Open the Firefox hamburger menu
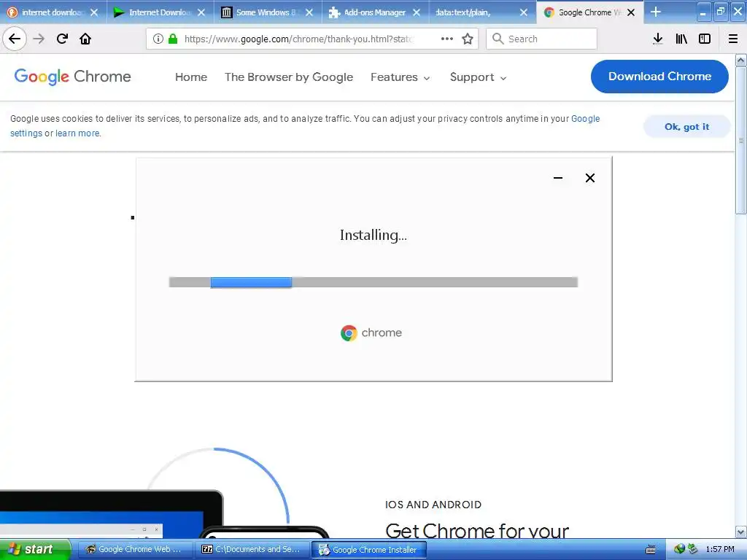The width and height of the screenshot is (747, 560). (733, 39)
